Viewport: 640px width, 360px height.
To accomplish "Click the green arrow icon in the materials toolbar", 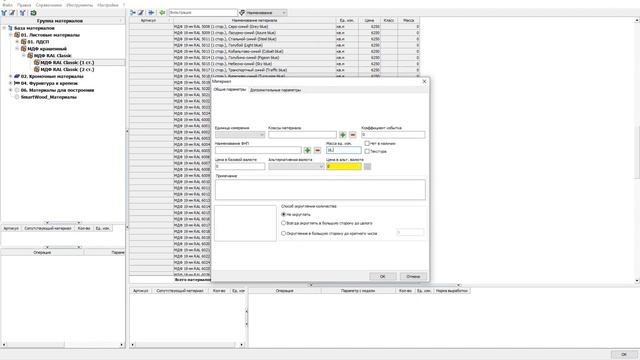I will (162, 13).
